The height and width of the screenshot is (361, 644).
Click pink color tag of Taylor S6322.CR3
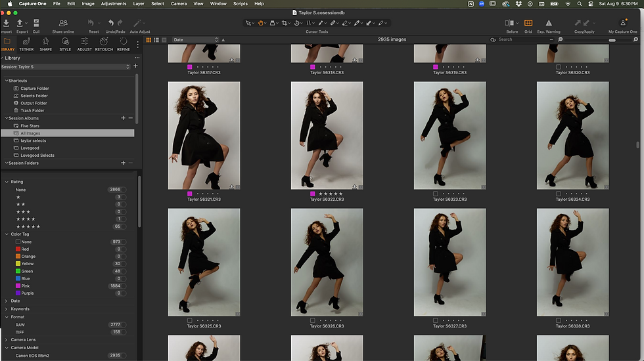[x=313, y=194]
